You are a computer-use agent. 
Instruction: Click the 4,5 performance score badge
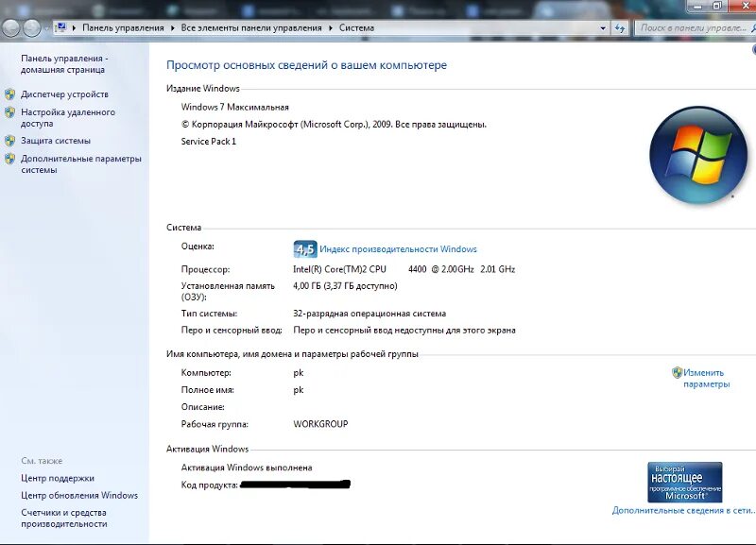[x=305, y=249]
